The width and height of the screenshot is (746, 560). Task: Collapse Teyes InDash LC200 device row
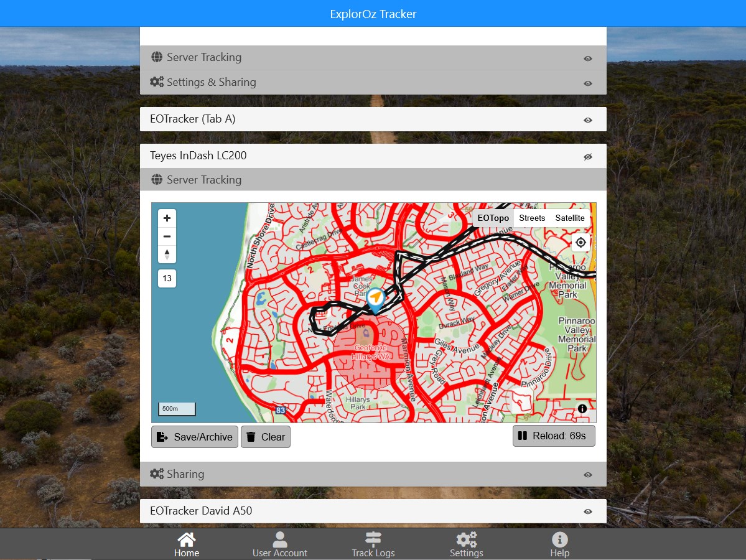point(373,156)
